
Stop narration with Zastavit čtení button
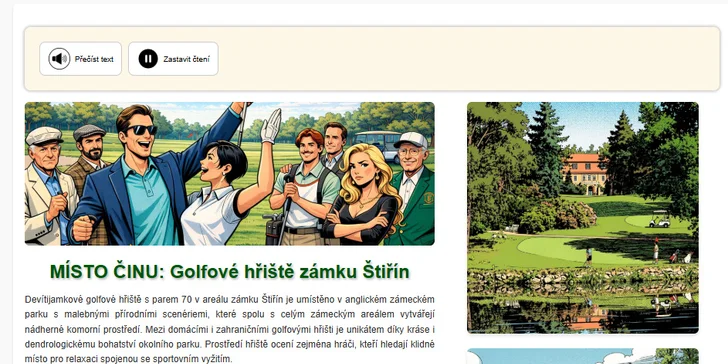[x=173, y=59]
